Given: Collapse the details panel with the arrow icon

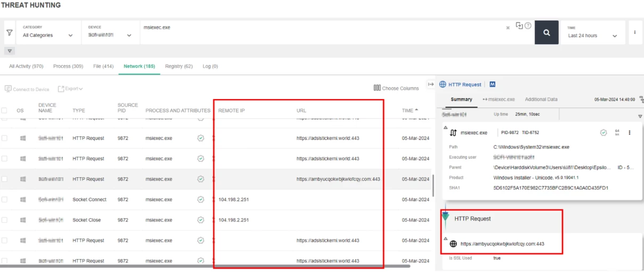Looking at the screenshot, I should click(x=431, y=84).
